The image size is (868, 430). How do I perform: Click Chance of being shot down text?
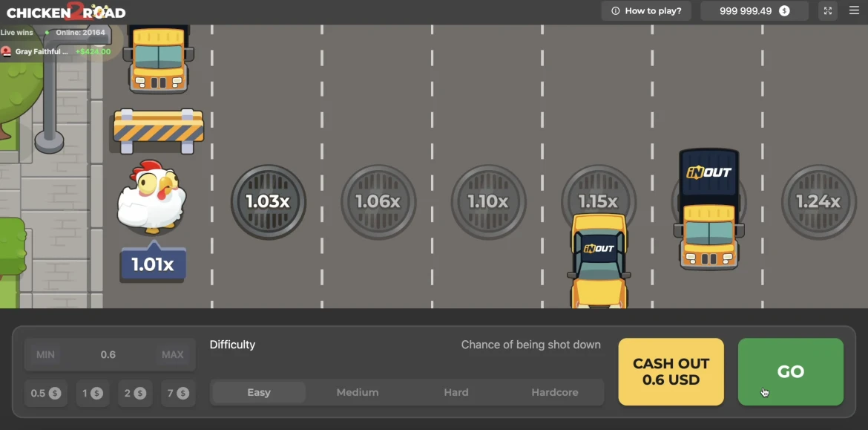point(531,345)
